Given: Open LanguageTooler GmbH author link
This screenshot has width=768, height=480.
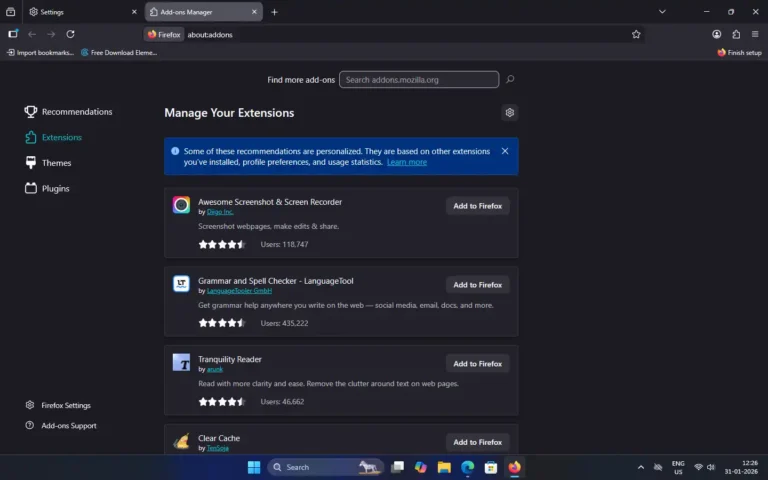Looking at the screenshot, I should click(x=239, y=290).
